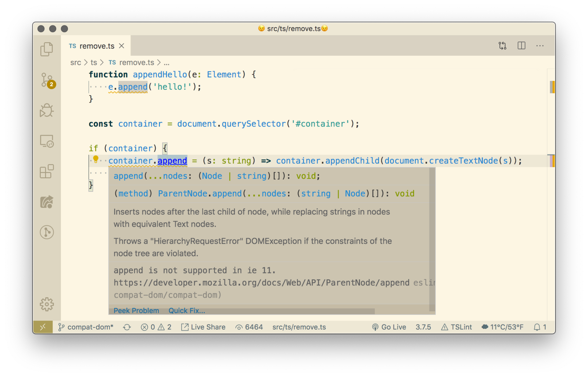The height and width of the screenshot is (377, 588).
Task: Open the remote window indicator at bottom-left
Action: (x=43, y=327)
